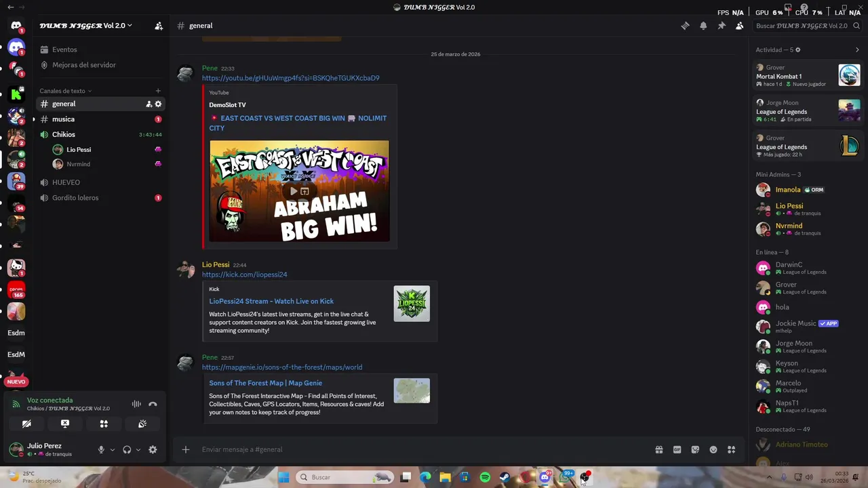Image resolution: width=868 pixels, height=488 pixels.
Task: Open the mapgenie.io Sons of the Forest link
Action: coord(282,367)
